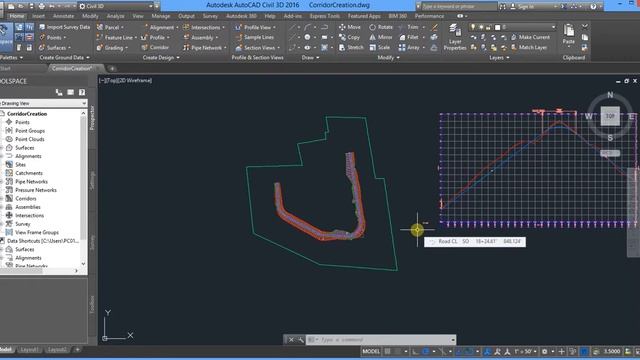This screenshot has width=640, height=360.
Task: Select the Fillet tool
Action: pyautogui.click(x=409, y=37)
